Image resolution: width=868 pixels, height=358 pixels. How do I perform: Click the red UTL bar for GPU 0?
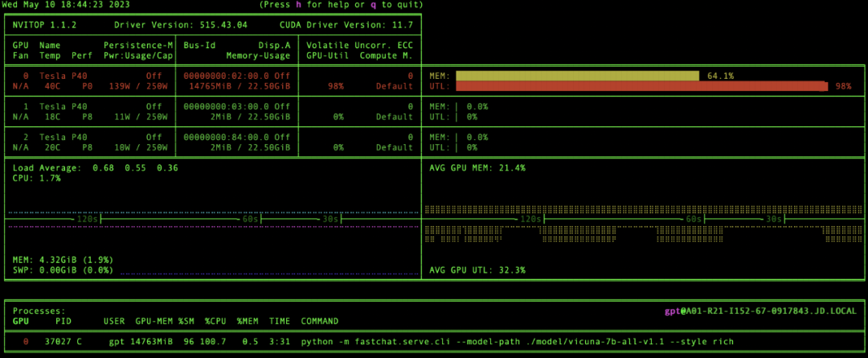[642, 86]
